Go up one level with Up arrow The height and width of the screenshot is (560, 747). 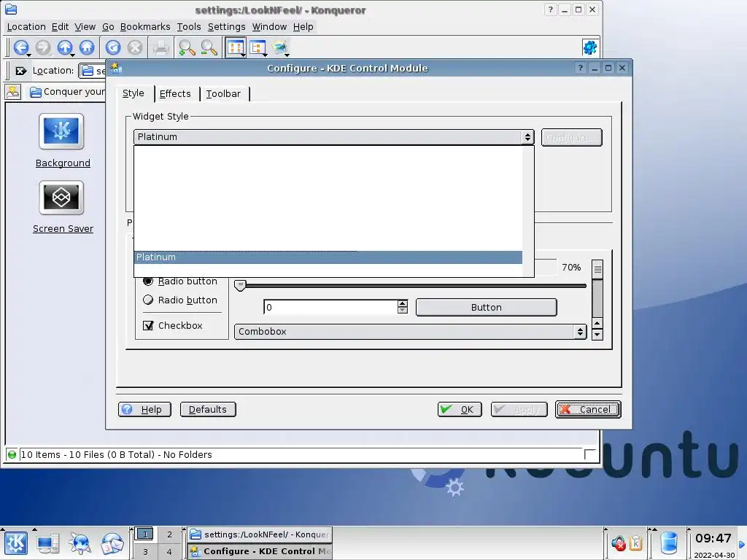[65, 47]
